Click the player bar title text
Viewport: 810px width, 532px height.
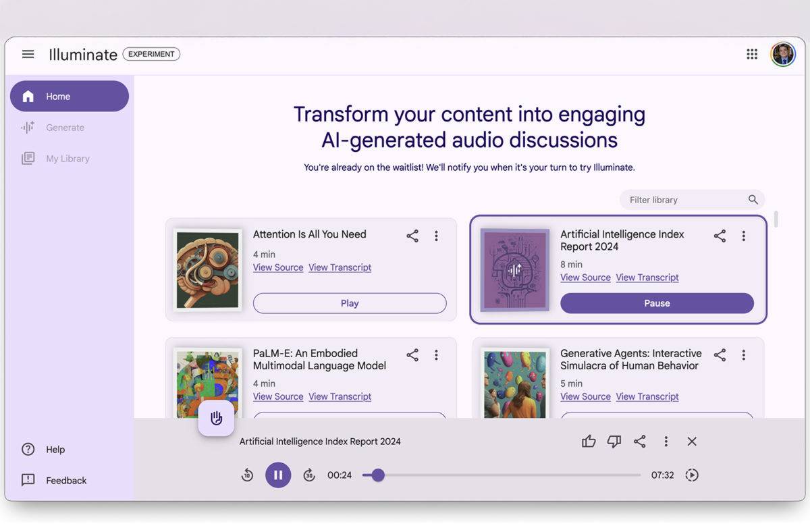pos(320,442)
